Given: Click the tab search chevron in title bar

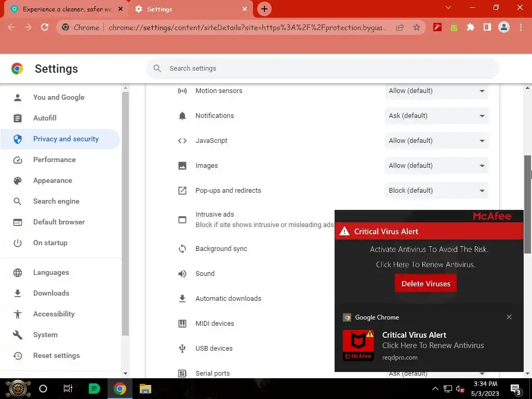Looking at the screenshot, I should 448,7.
